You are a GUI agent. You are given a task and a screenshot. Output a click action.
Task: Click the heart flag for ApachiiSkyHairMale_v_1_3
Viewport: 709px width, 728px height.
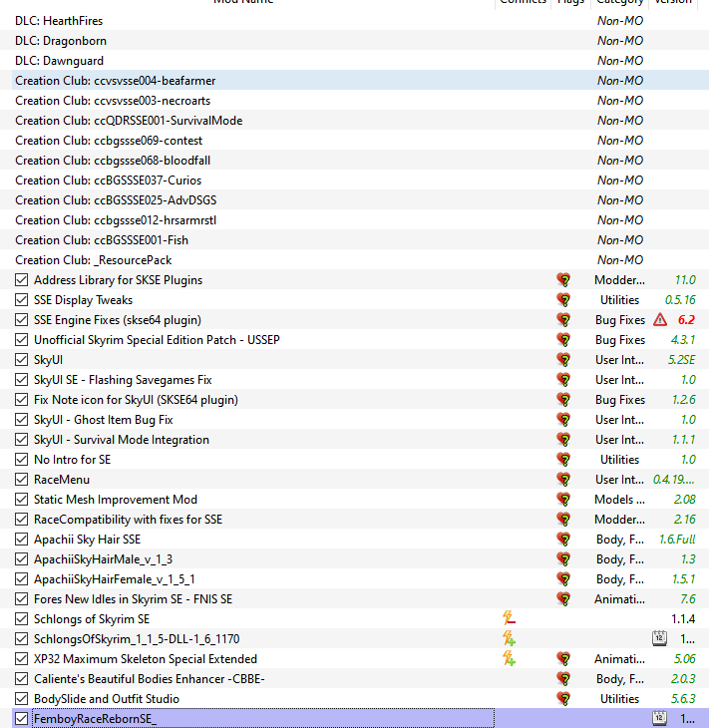(563, 559)
